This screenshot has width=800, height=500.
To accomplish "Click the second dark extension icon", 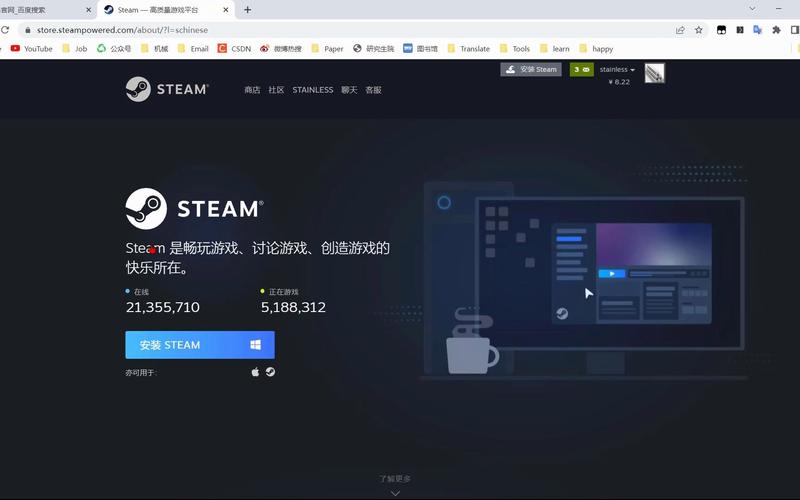I will [740, 30].
